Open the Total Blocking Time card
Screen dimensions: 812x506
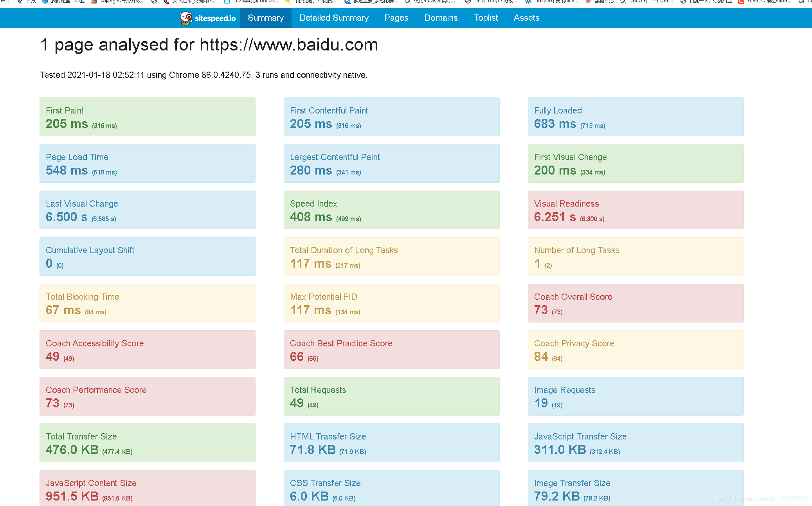click(147, 303)
